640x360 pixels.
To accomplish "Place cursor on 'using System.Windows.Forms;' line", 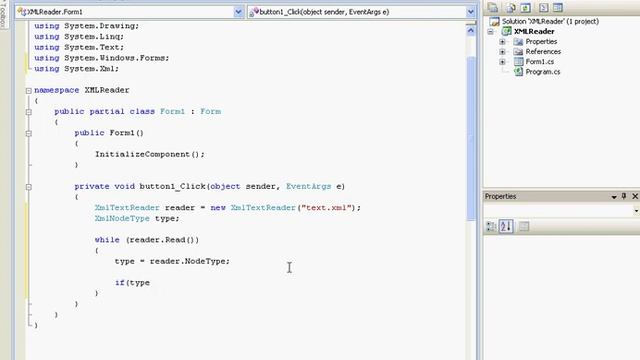I will click(x=102, y=58).
